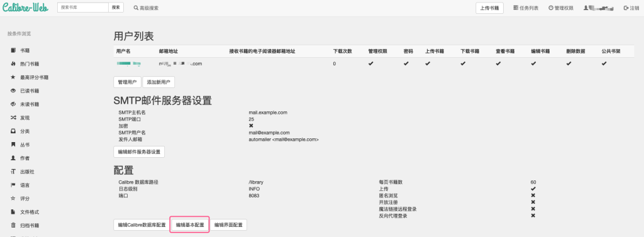The image size is (644, 237).
Task: Click the user profile icon in the top bar
Action: tap(586, 8)
